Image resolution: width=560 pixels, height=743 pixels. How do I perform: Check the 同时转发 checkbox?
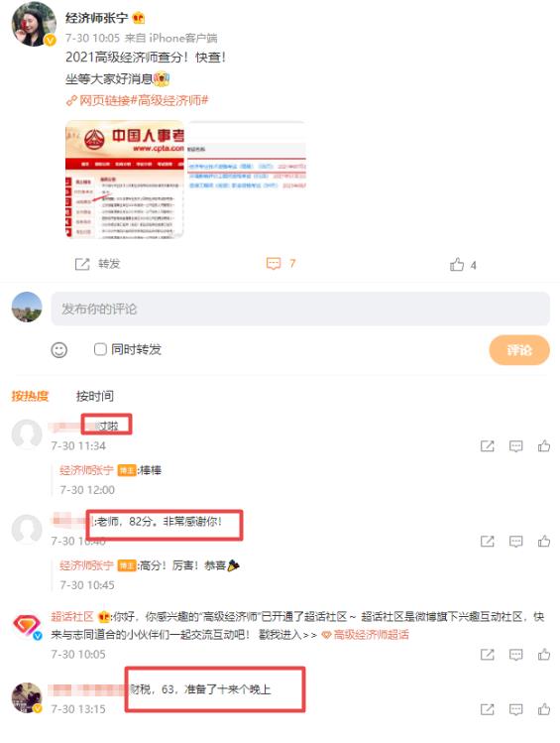coord(100,349)
